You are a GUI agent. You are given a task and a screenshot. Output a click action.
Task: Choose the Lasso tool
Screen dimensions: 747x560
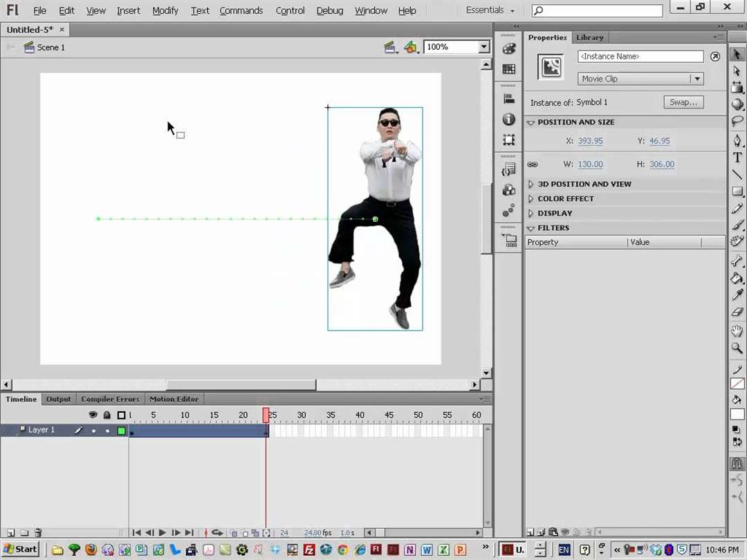[737, 121]
